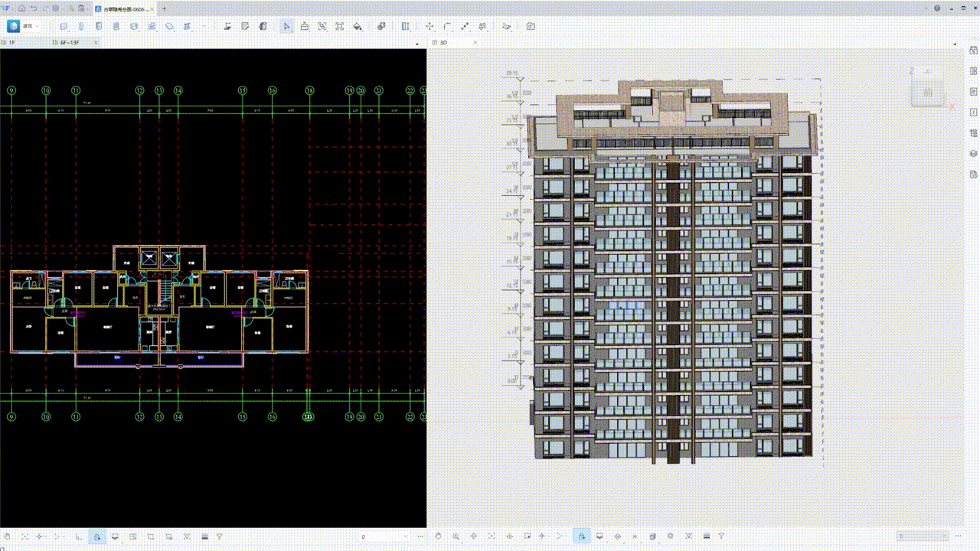The width and height of the screenshot is (980, 551).
Task: Add a new document tab with plus button
Action: [164, 8]
